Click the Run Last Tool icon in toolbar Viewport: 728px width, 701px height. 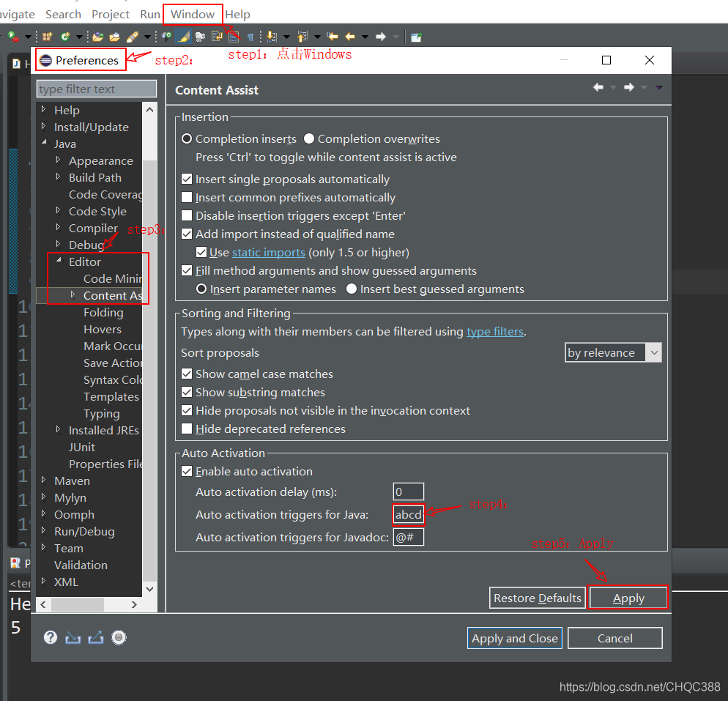pyautogui.click(x=13, y=36)
